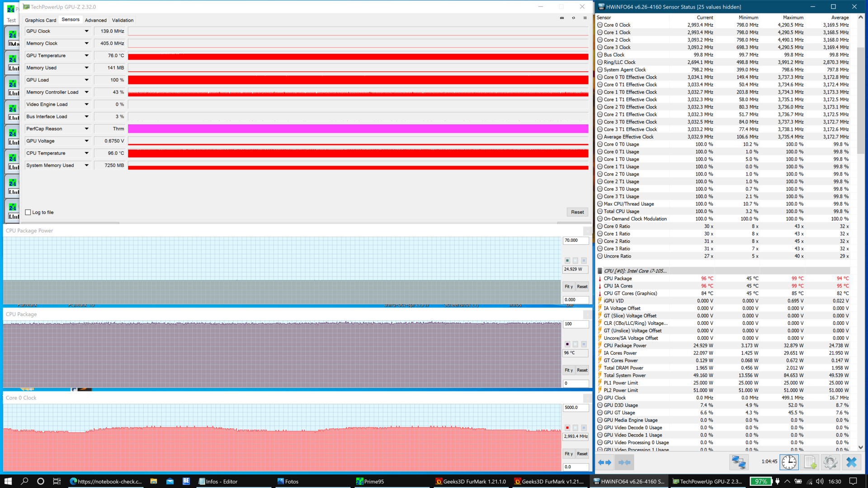Click the blue X close sensors icon

coord(851,462)
